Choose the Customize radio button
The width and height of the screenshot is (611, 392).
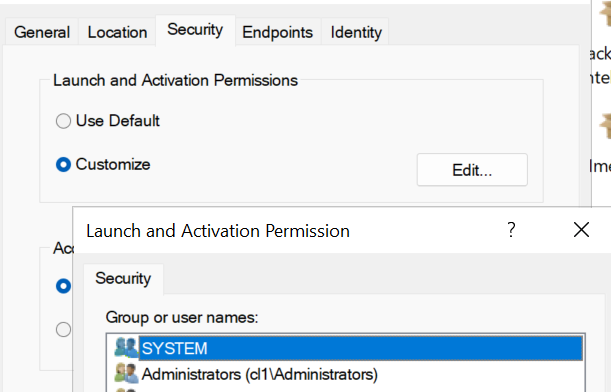(x=63, y=164)
